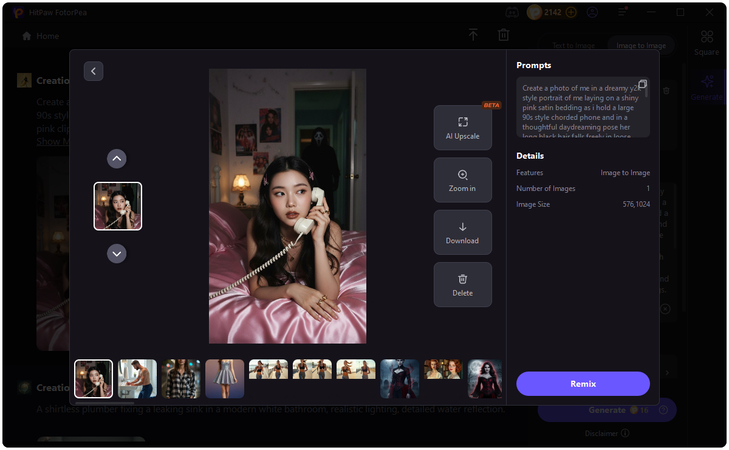Viewport: 729px width, 450px height.
Task: Delete the current image
Action: click(463, 285)
